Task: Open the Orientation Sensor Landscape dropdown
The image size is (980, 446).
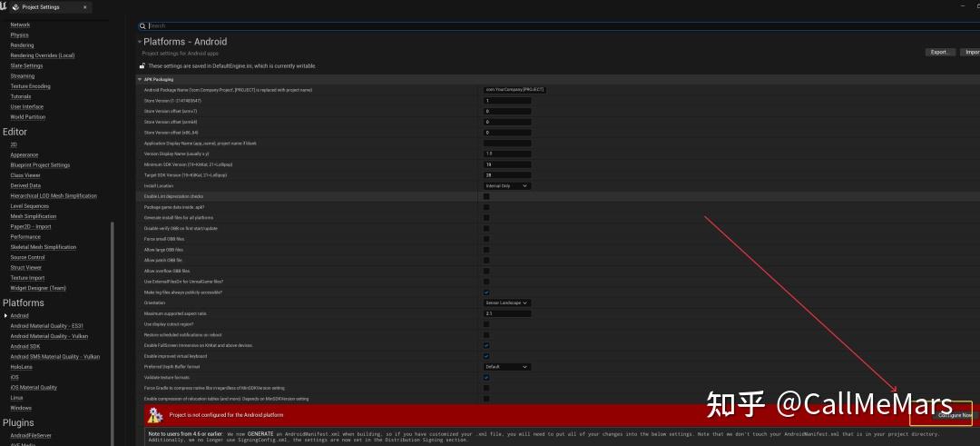Action: (x=507, y=302)
